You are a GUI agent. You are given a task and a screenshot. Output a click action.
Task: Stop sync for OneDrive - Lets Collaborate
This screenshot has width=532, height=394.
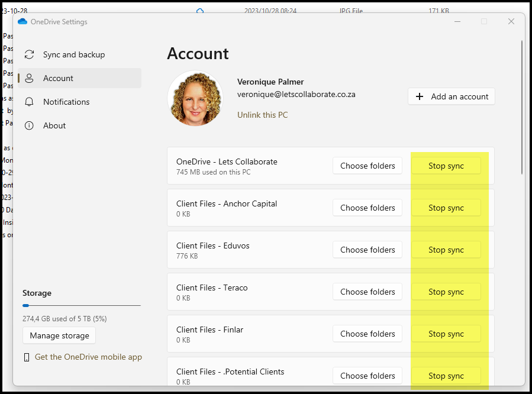(x=446, y=166)
